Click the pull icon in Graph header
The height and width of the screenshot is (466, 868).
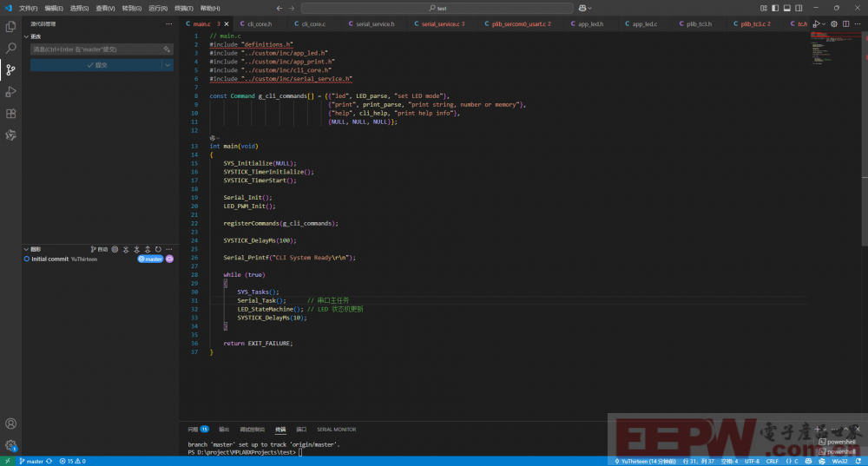coord(137,250)
